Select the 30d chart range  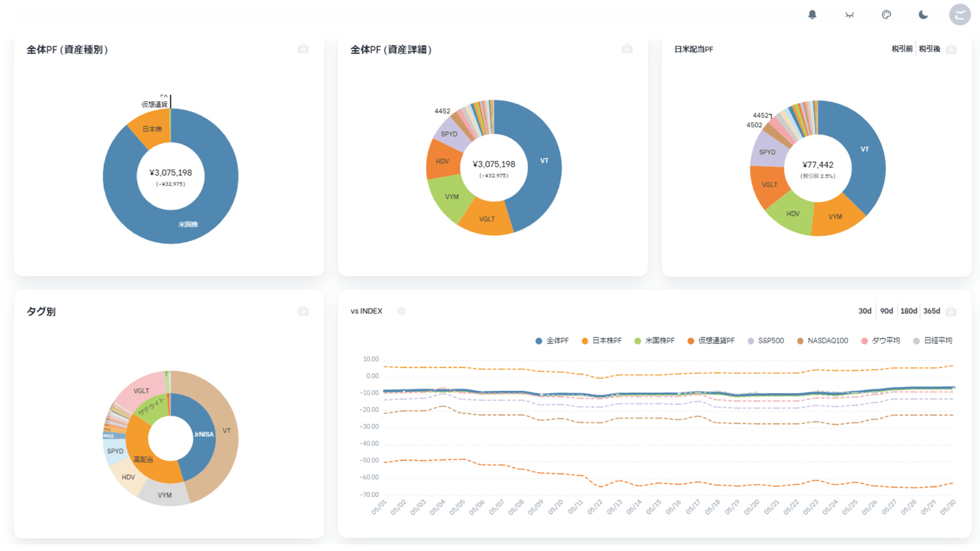pos(864,311)
